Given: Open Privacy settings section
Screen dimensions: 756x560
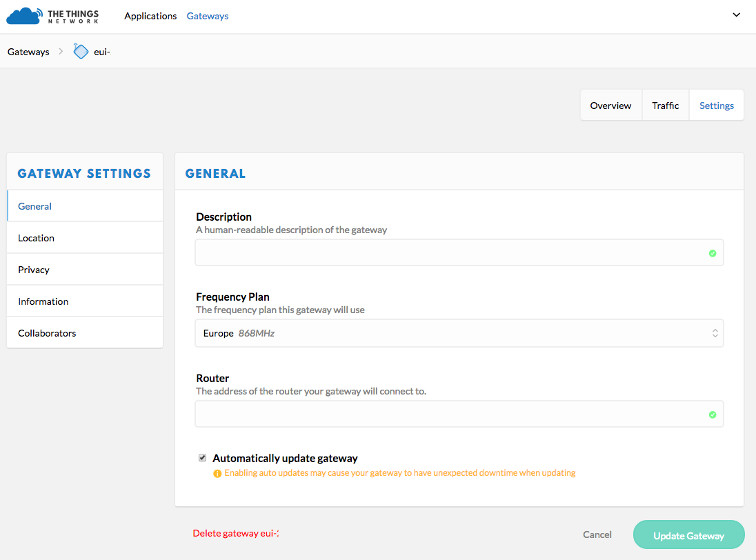Looking at the screenshot, I should click(34, 270).
